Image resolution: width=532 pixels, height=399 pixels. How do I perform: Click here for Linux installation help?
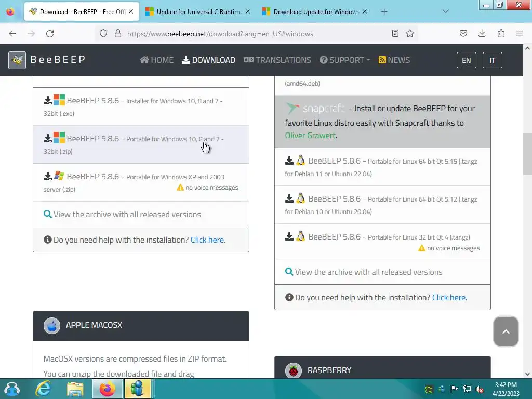click(449, 298)
